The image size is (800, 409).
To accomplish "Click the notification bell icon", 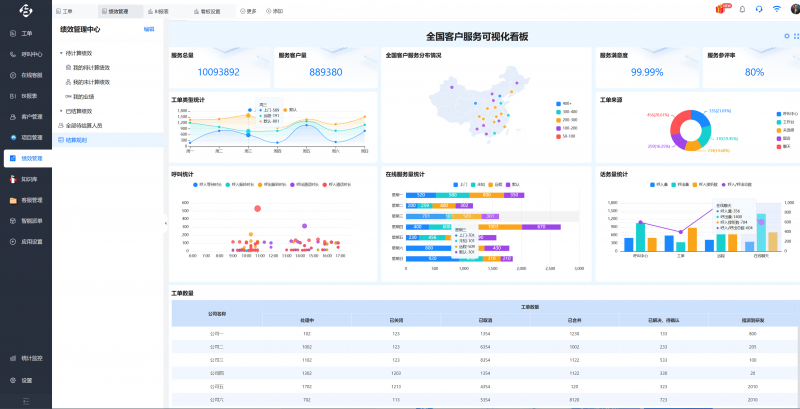I will [742, 9].
